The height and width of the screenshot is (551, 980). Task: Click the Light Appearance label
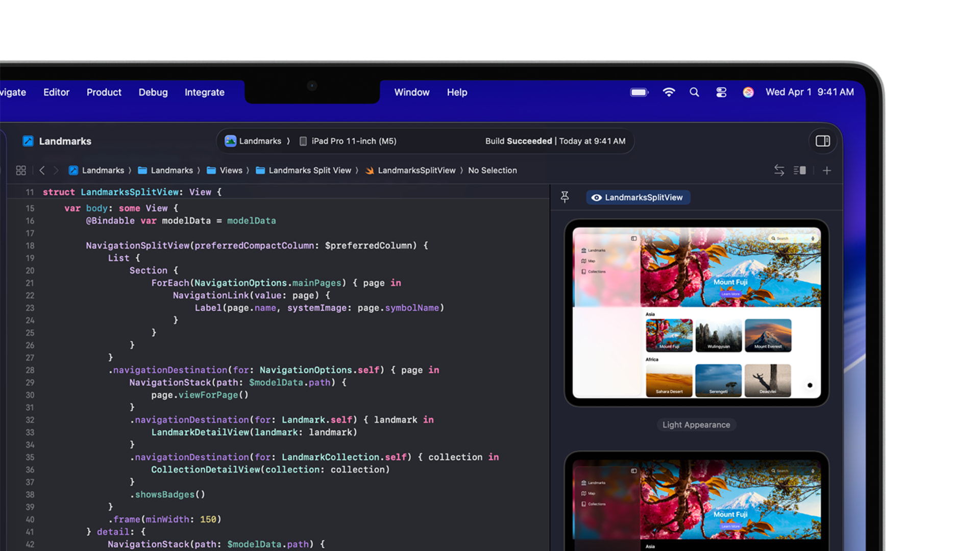696,425
